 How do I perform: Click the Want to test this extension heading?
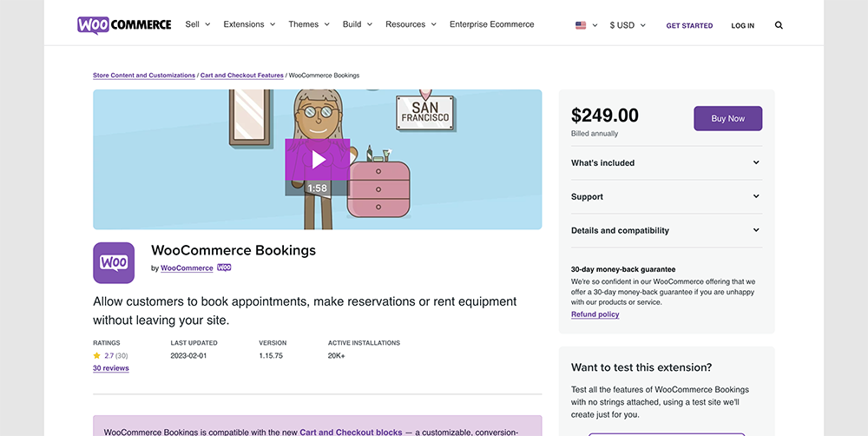click(x=641, y=367)
